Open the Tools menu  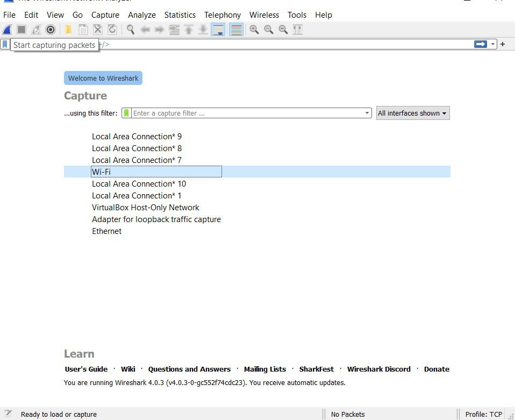[x=297, y=15]
